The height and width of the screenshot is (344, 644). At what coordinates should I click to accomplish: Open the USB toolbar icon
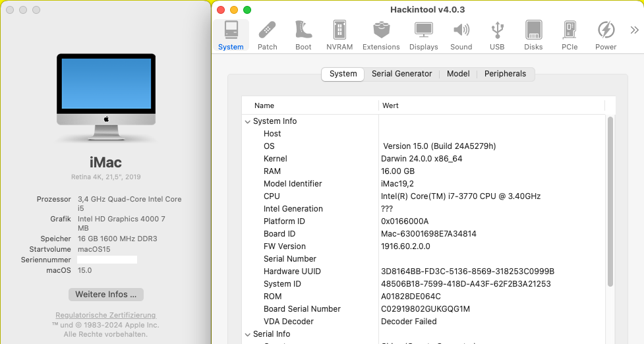point(497,36)
